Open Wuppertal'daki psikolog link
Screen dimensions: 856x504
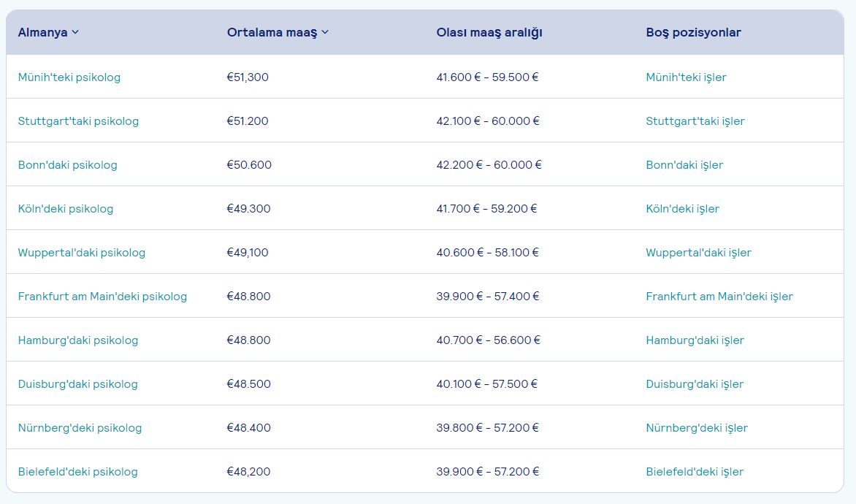click(x=82, y=253)
